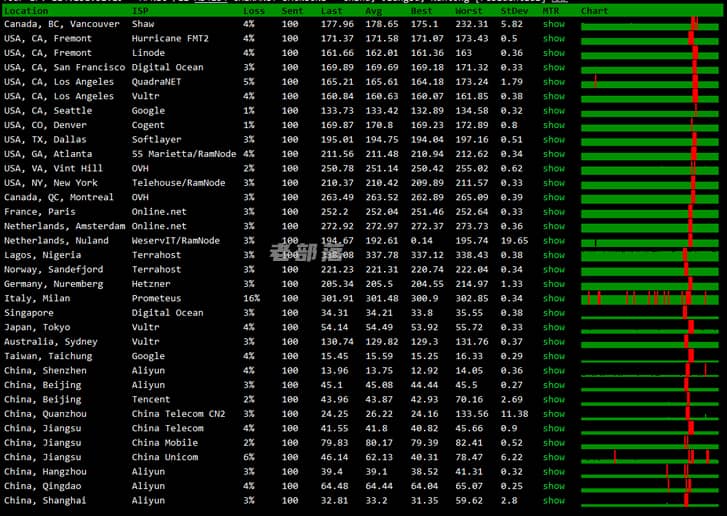Open show link for Shanghai Aliyun

pyautogui.click(x=554, y=500)
